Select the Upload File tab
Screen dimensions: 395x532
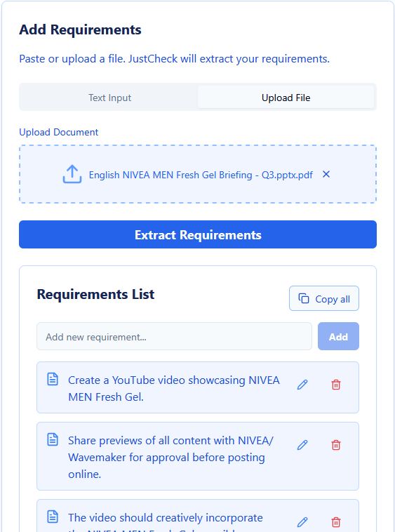(286, 98)
